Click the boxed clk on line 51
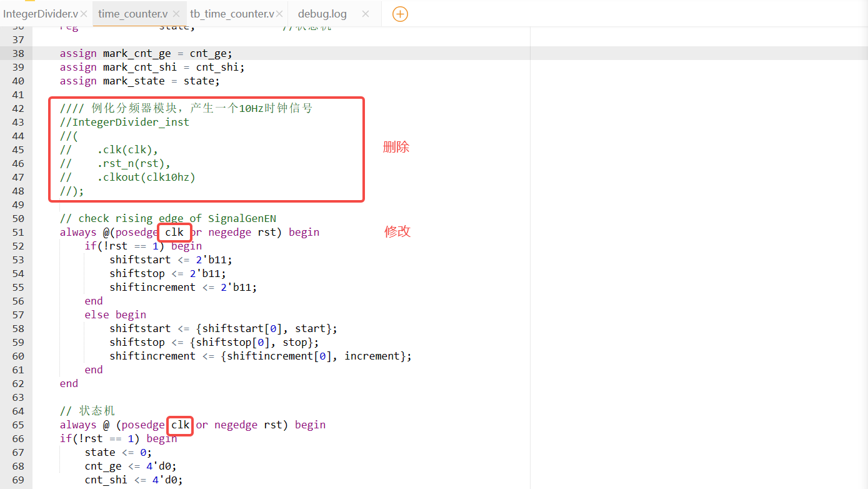Image resolution: width=868 pixels, height=489 pixels. (x=174, y=232)
